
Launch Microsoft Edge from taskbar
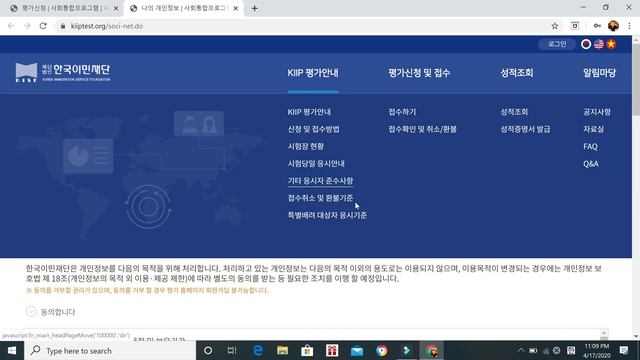click(258, 351)
